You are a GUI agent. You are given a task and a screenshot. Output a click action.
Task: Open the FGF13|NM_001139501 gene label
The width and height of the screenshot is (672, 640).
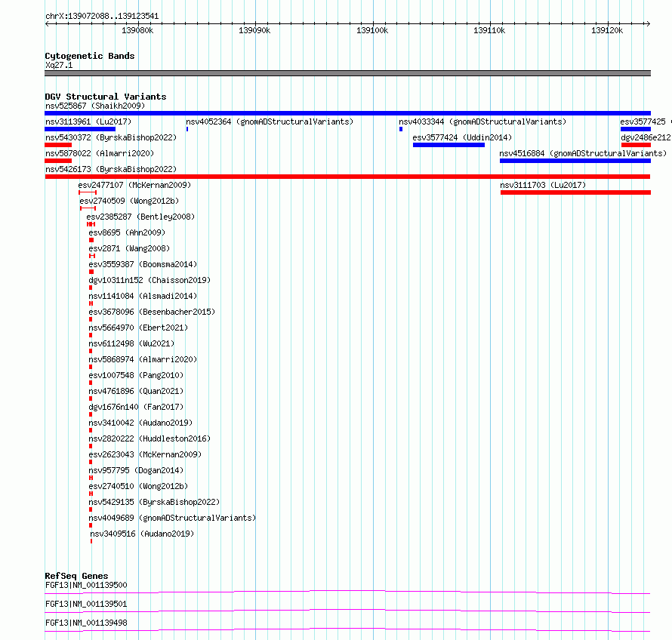point(86,604)
